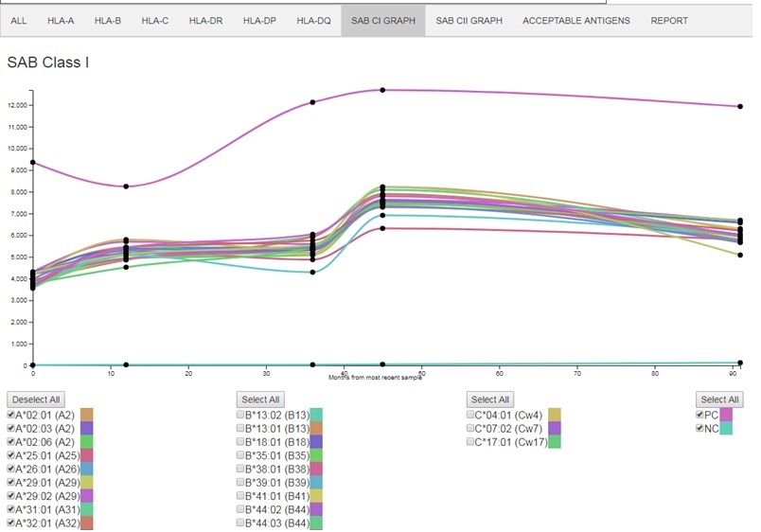The height and width of the screenshot is (532, 761).
Task: Open the HLA-DQ tab
Action: (x=313, y=21)
